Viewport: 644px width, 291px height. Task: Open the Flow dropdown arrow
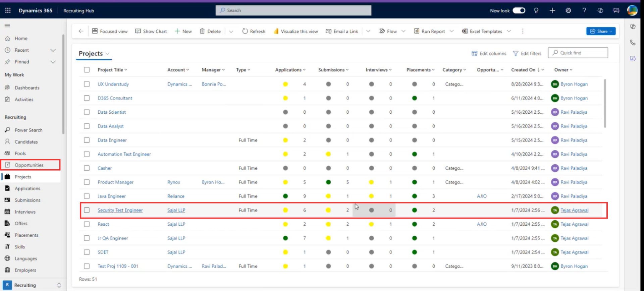click(404, 31)
